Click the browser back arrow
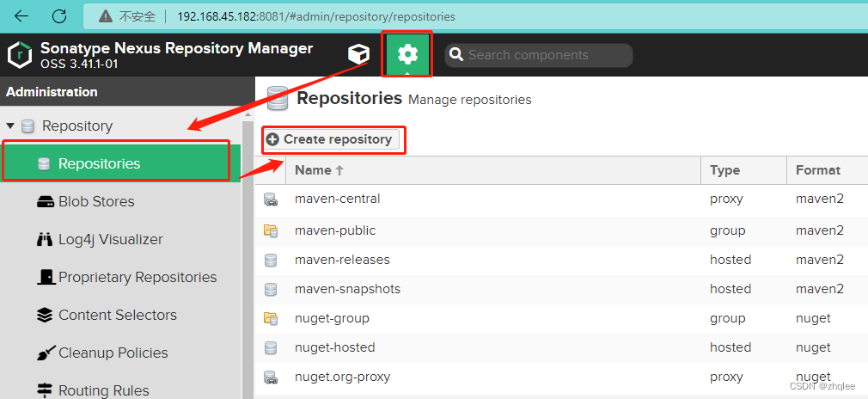868x399 pixels. tap(21, 16)
